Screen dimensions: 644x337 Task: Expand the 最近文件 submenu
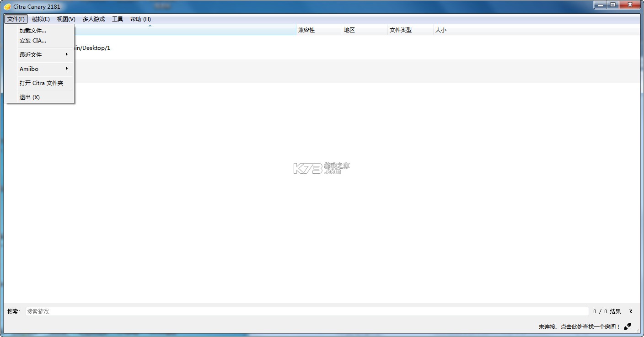tap(39, 55)
